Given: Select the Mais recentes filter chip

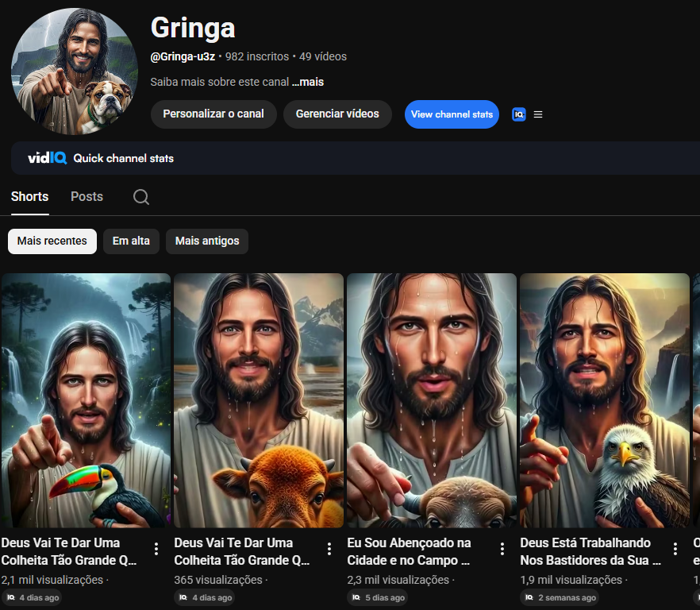Looking at the screenshot, I should pyautogui.click(x=52, y=241).
